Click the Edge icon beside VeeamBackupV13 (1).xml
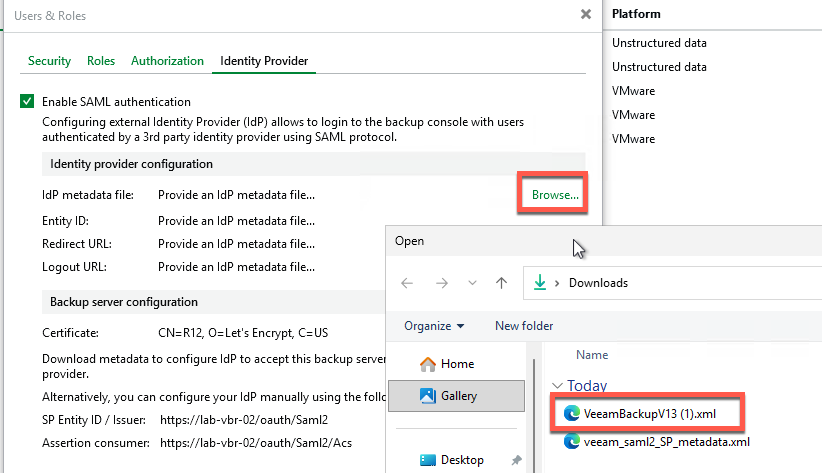Viewport: 822px width, 473px height. [573, 411]
